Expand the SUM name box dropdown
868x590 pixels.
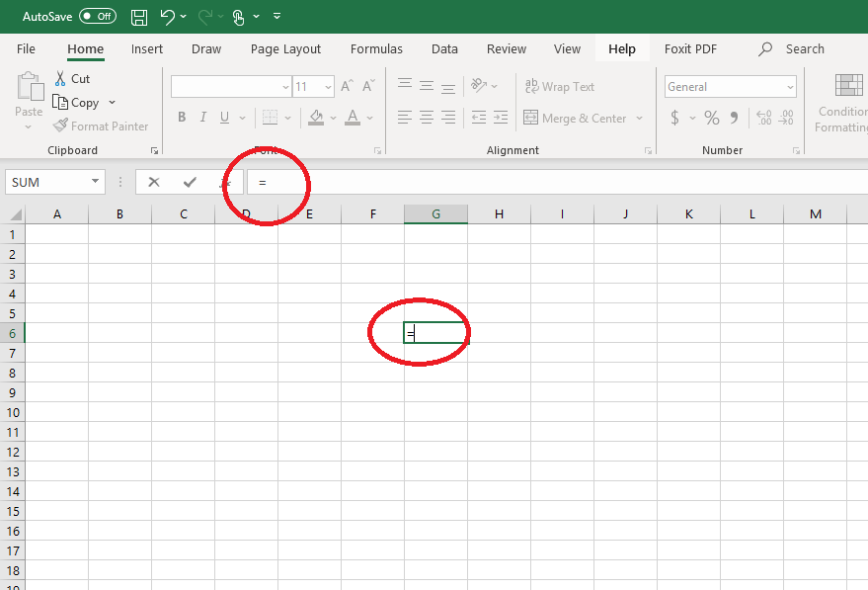[96, 182]
